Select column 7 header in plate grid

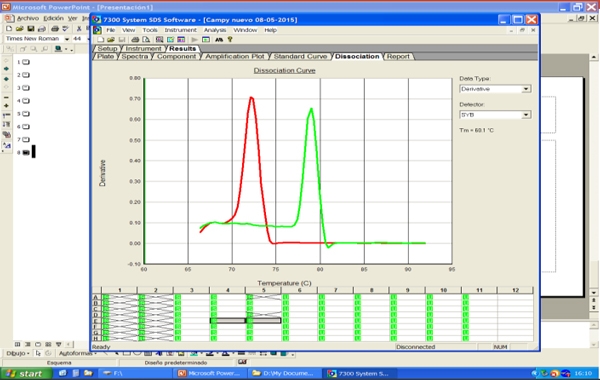336,290
